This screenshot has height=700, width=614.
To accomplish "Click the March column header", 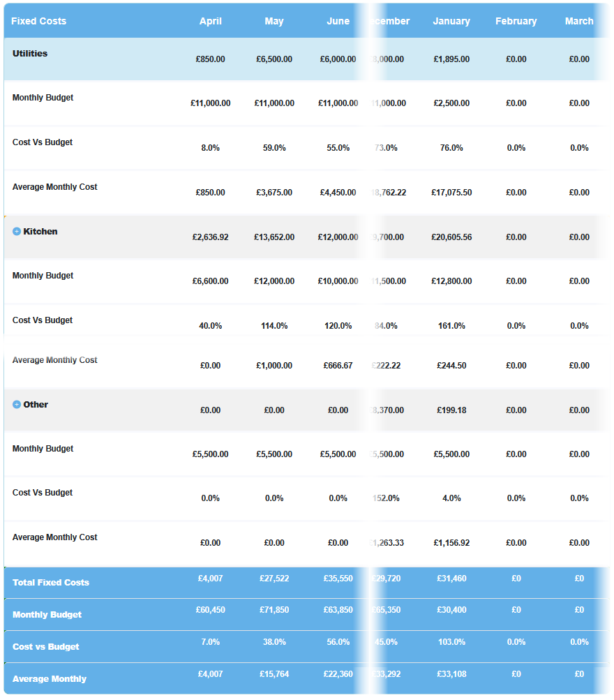I will [x=579, y=21].
